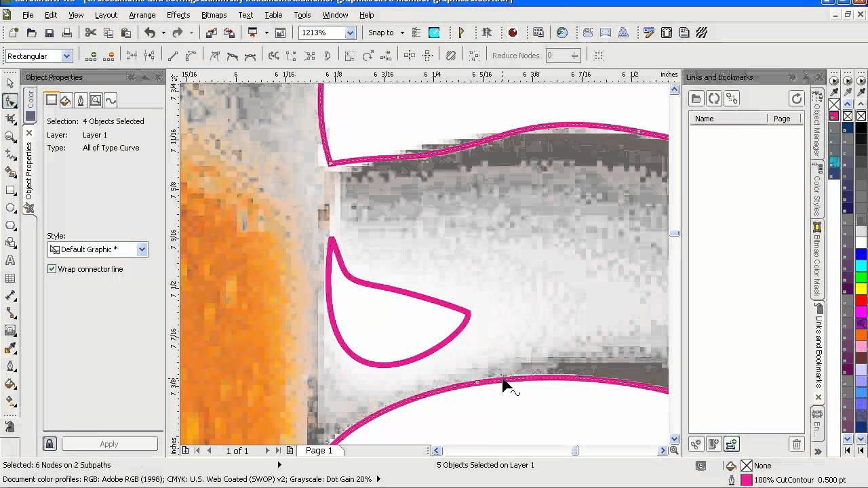Select the Eyedropper tool in toolbox
Viewport: 868px width, 488px height.
click(x=10, y=348)
